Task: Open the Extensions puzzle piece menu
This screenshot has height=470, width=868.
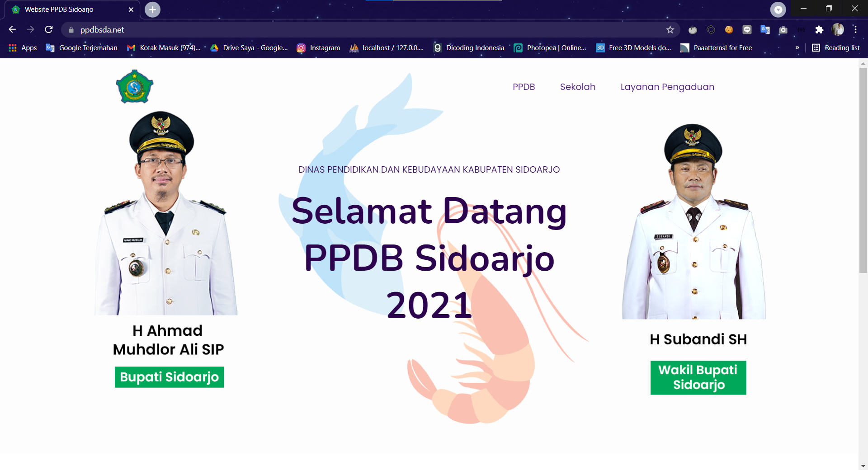Action: pos(819,30)
